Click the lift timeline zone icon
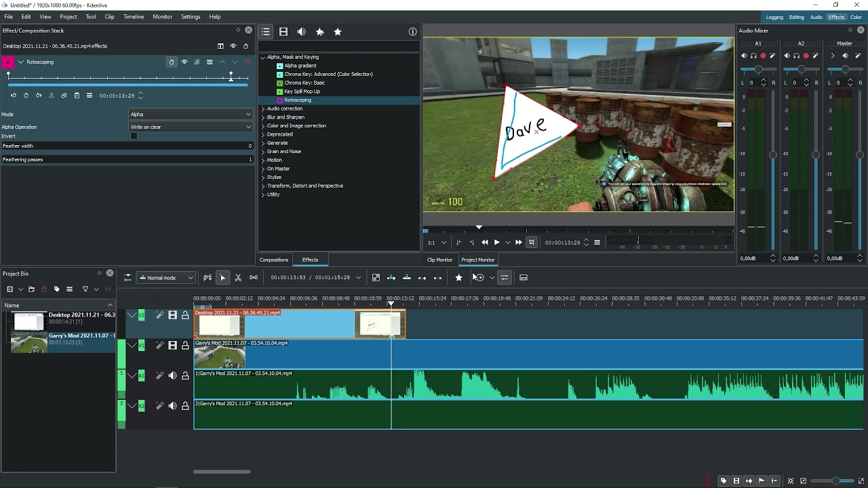This screenshot has height=488, width=868. (x=437, y=277)
